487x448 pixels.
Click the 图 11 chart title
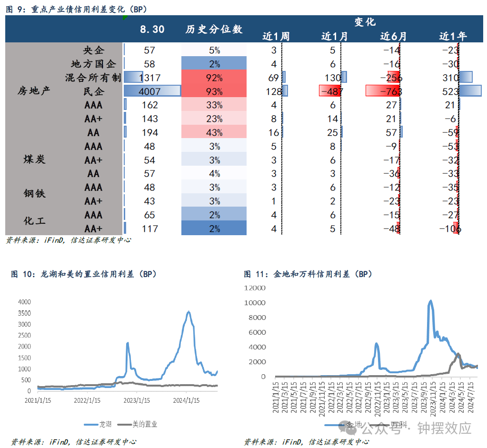[308, 274]
